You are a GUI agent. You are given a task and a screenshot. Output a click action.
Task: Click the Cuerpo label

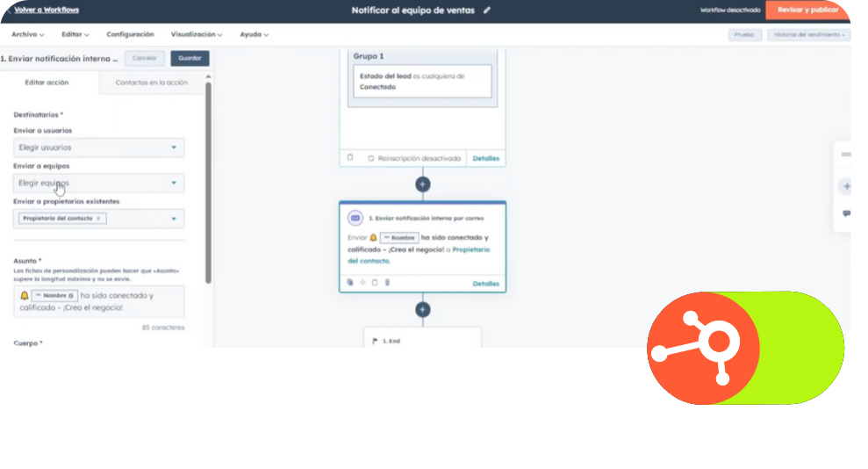[28, 343]
